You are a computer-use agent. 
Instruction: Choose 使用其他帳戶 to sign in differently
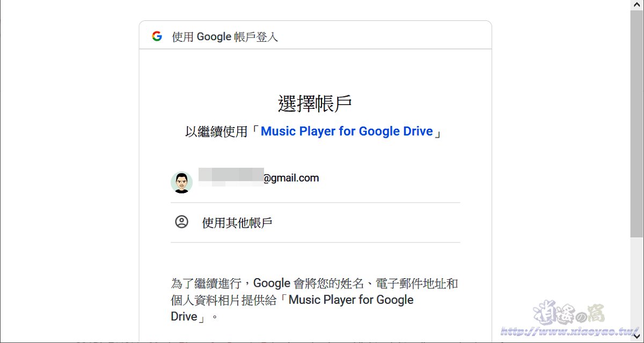239,222
